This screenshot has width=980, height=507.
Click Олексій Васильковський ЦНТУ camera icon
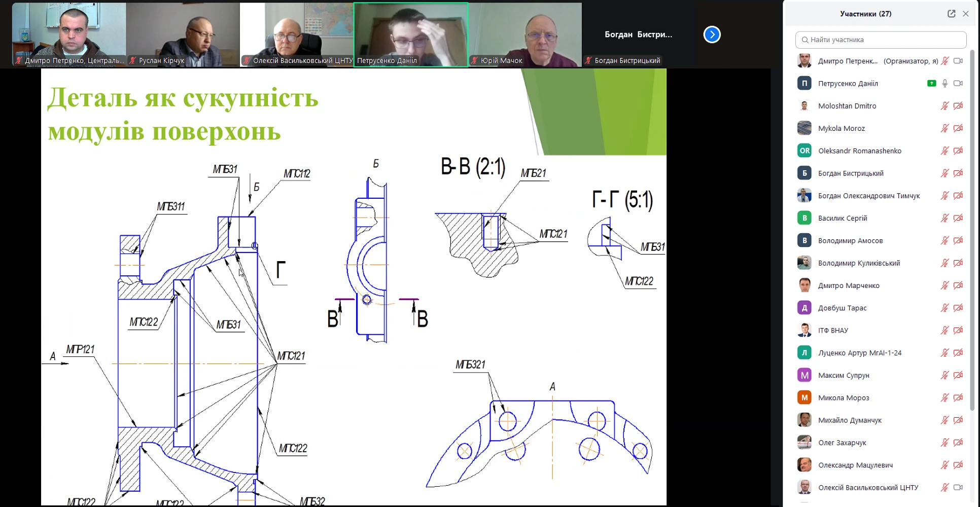click(958, 487)
